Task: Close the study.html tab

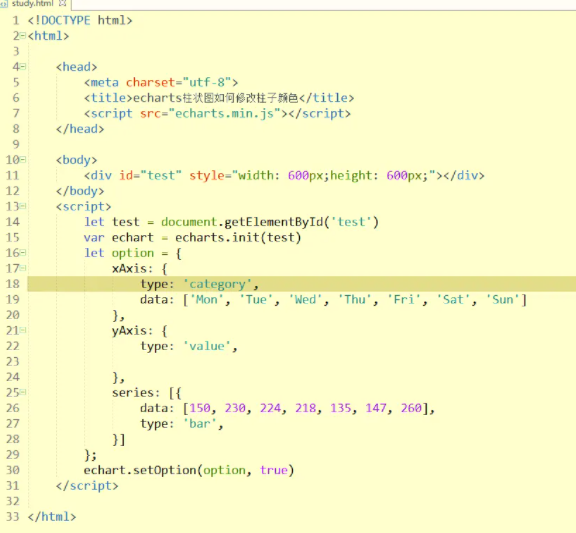Action: [63, 3]
